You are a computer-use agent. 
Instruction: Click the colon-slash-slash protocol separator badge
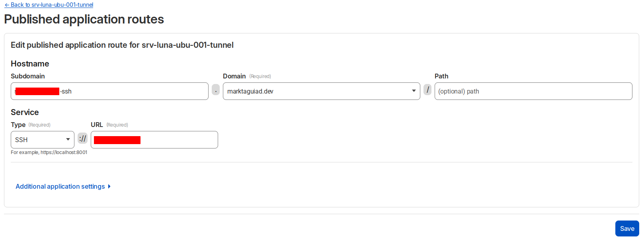tap(82, 139)
